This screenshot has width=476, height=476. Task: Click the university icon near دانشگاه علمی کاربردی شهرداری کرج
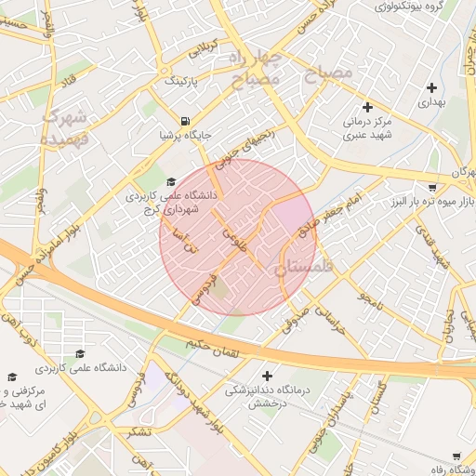[171, 182]
